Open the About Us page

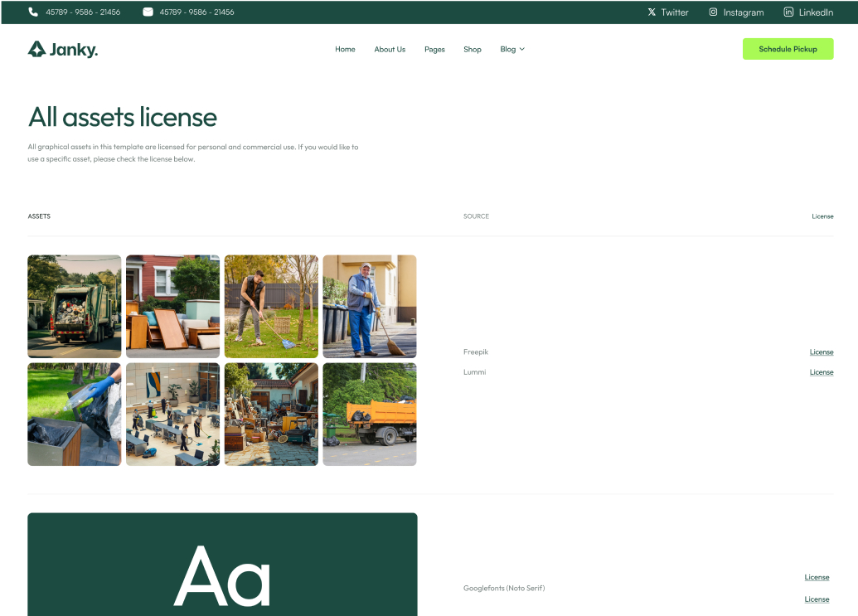coord(390,49)
